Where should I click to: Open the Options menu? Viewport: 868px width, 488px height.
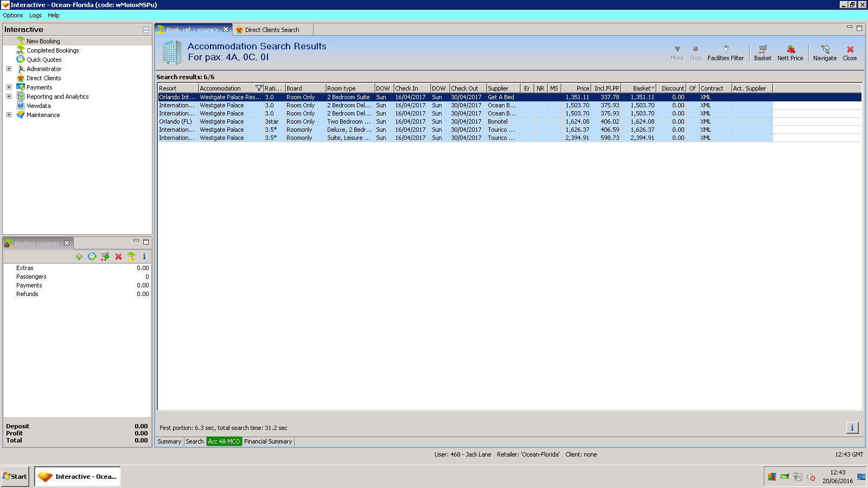[x=13, y=15]
